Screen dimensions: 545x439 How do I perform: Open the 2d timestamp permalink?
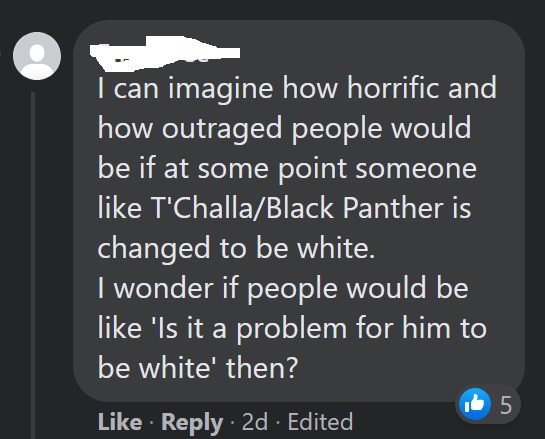[x=255, y=422]
